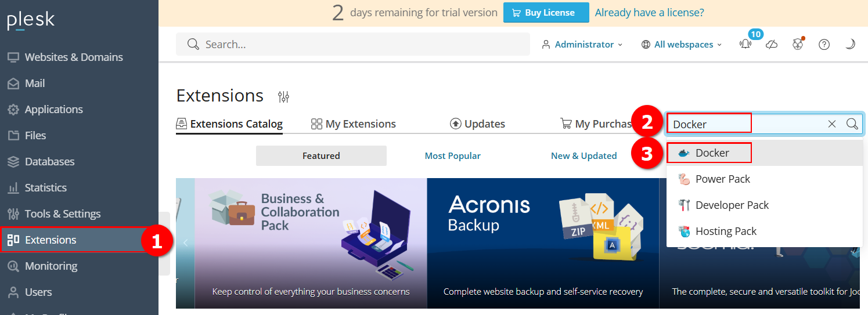
Task: Click the Plesk logo
Action: tap(31, 20)
